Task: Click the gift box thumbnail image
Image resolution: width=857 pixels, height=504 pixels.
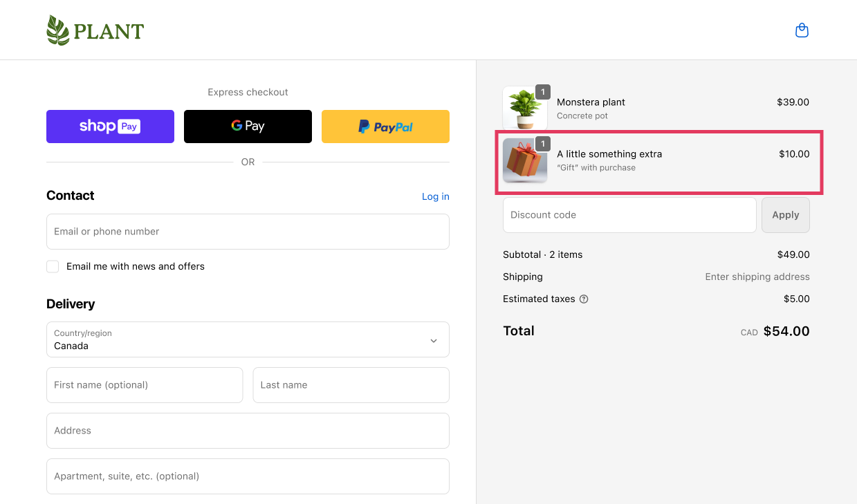Action: click(525, 160)
